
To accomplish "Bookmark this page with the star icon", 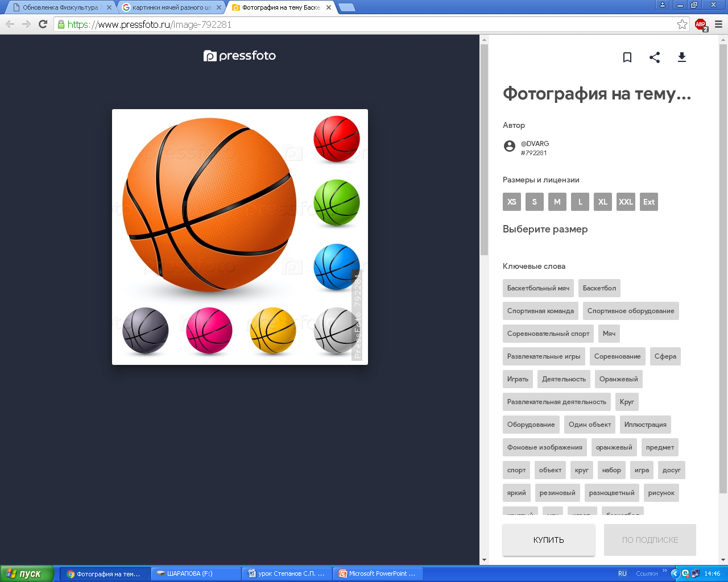I will [x=682, y=24].
